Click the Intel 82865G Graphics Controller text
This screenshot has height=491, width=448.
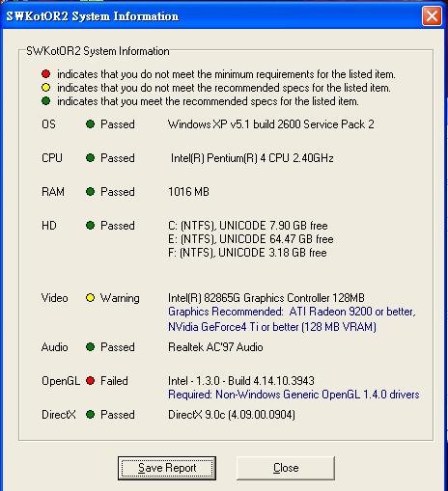[x=266, y=298]
